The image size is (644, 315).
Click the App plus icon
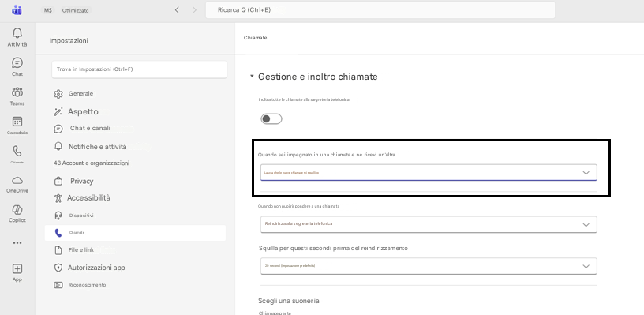tap(17, 269)
